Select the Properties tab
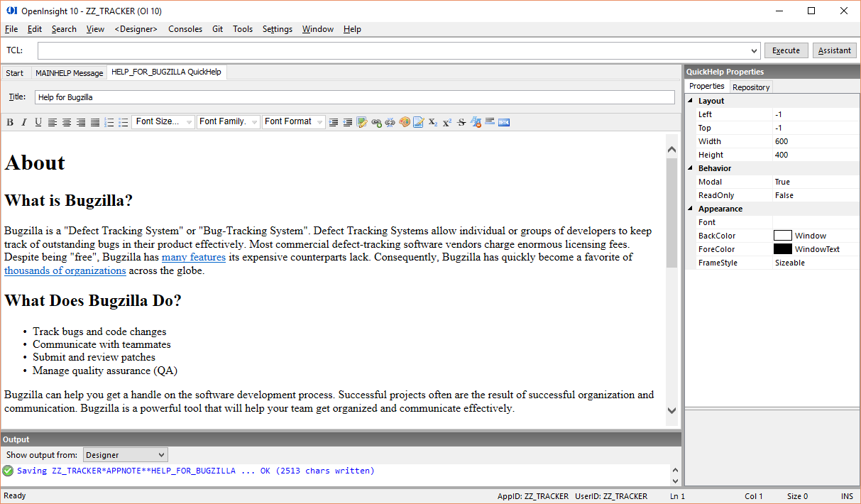 pyautogui.click(x=707, y=86)
